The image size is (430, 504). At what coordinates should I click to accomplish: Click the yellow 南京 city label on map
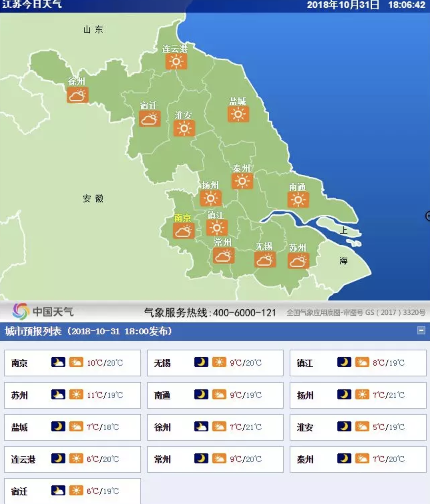pyautogui.click(x=183, y=218)
